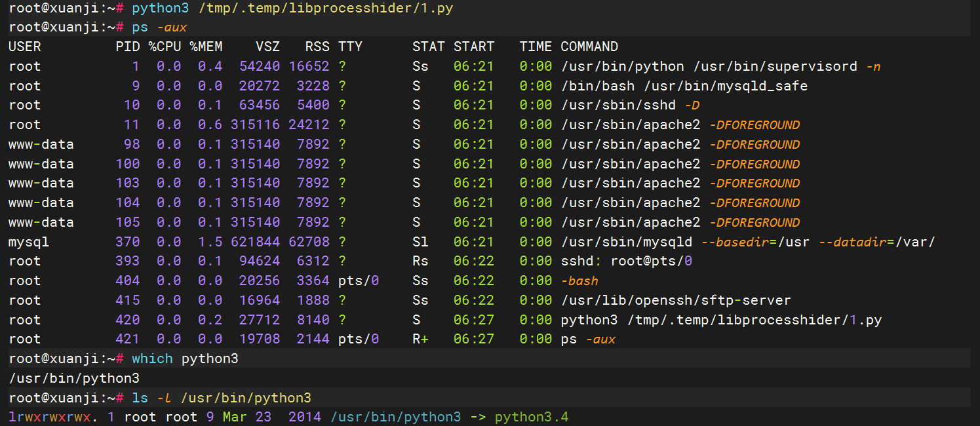
Task: Click TTY pts/0 in the -bash row
Action: (x=359, y=281)
